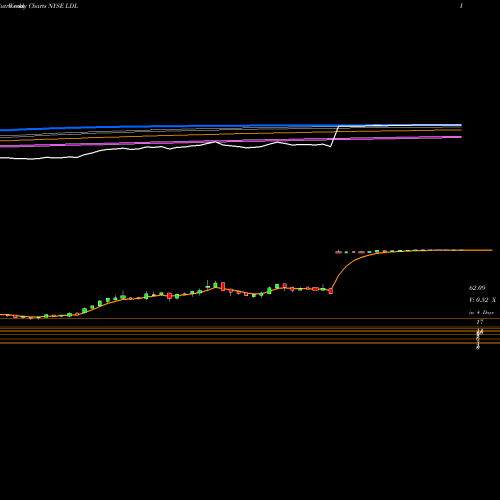The image size is (500, 500).
Task: Click the 'in 4 Days' label
Action: (481, 312)
